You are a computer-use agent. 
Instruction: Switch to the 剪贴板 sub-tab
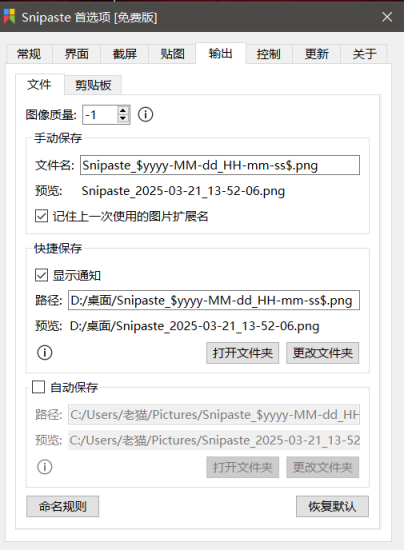pyautogui.click(x=93, y=85)
